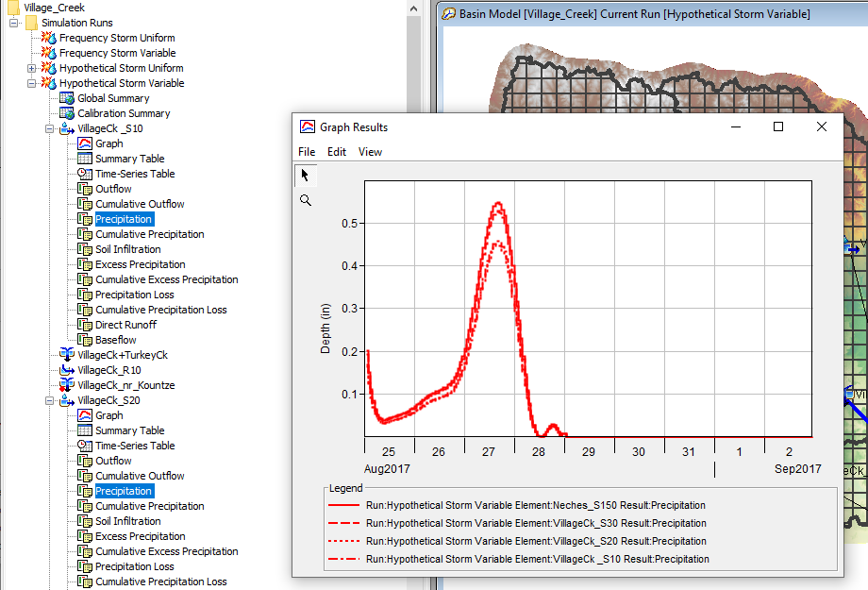Collapse the VillageCk_S20 subbasin node
Image resolution: width=868 pixels, height=590 pixels.
pos(50,400)
